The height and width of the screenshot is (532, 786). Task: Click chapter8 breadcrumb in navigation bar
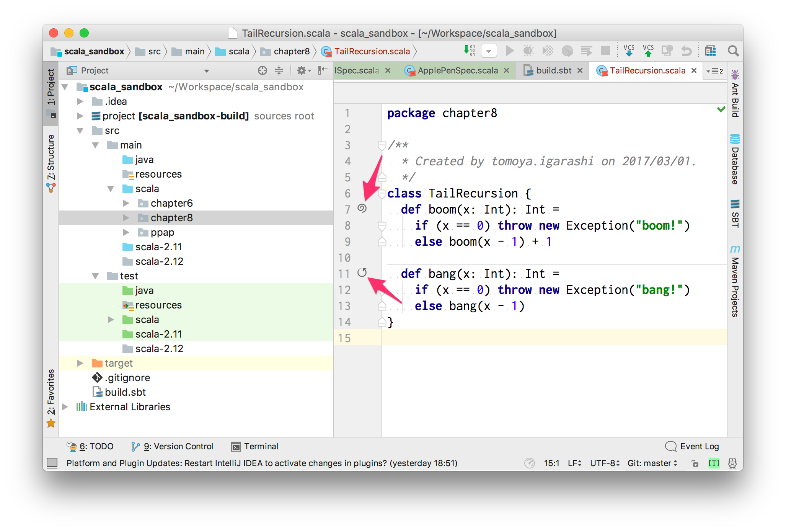[x=285, y=51]
